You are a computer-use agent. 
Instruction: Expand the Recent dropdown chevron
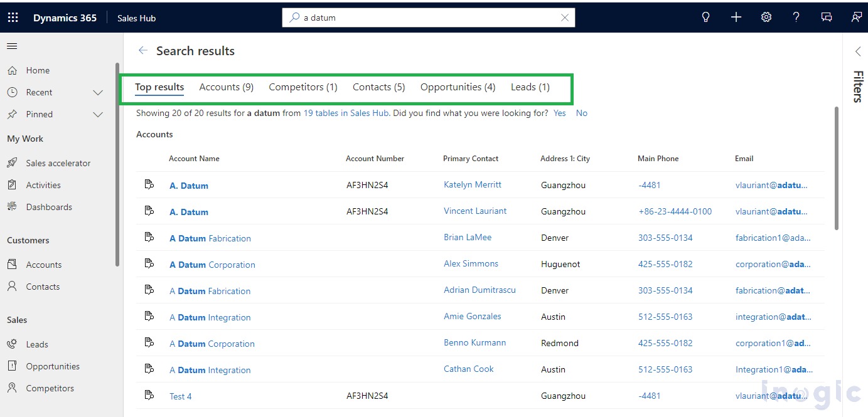click(x=98, y=93)
